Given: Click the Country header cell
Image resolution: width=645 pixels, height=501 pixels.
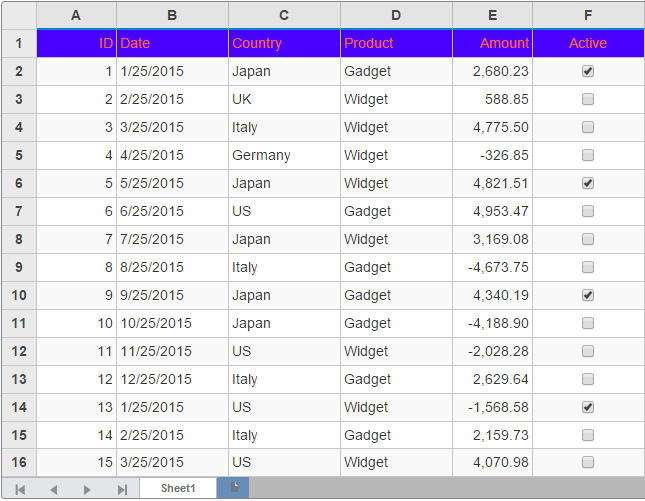Looking at the screenshot, I should point(284,43).
